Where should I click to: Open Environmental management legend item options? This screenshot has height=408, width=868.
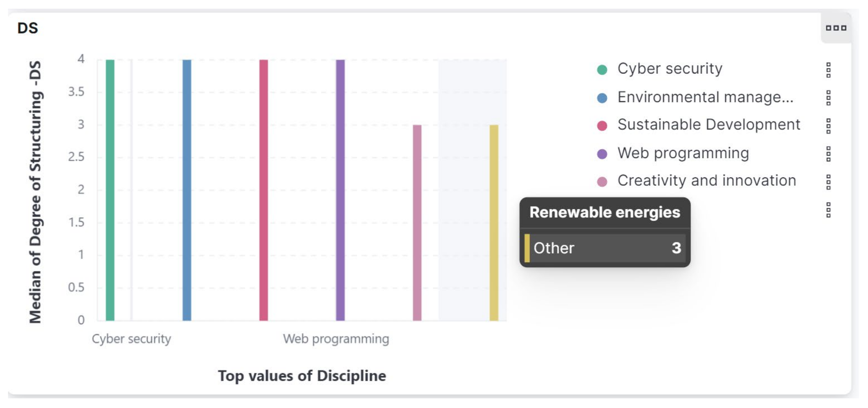click(828, 98)
